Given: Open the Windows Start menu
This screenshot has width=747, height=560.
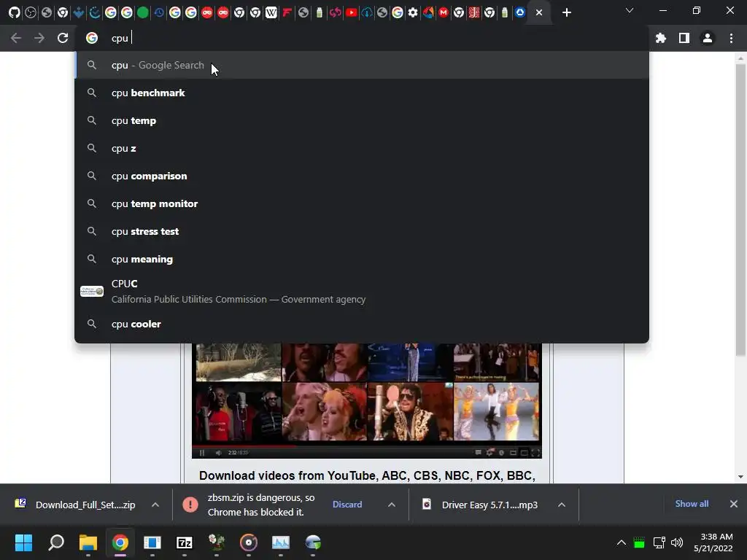Looking at the screenshot, I should click(x=23, y=542).
